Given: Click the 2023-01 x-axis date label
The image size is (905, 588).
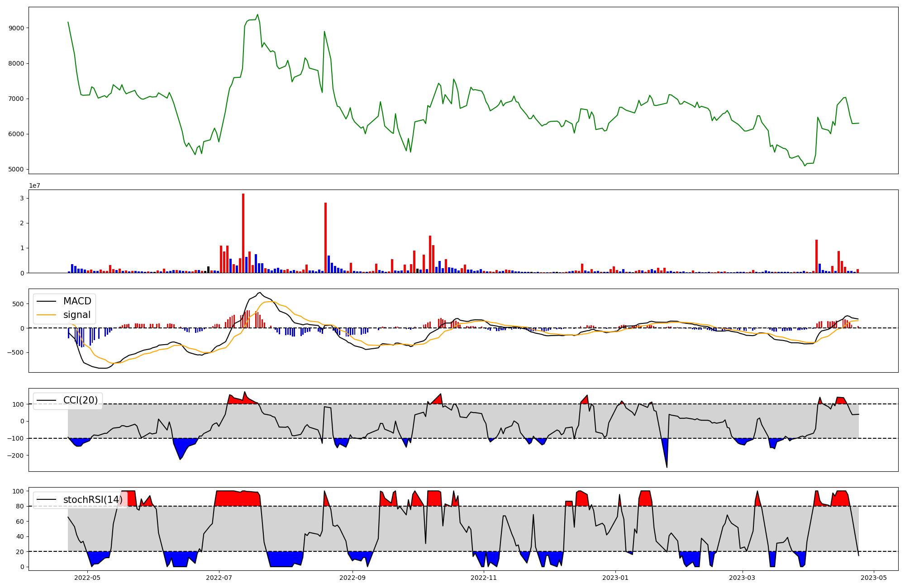Looking at the screenshot, I should (615, 578).
